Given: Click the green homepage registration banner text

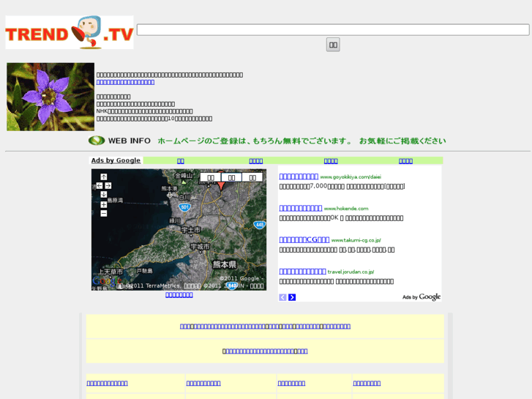Looking at the screenshot, I should coord(301,141).
